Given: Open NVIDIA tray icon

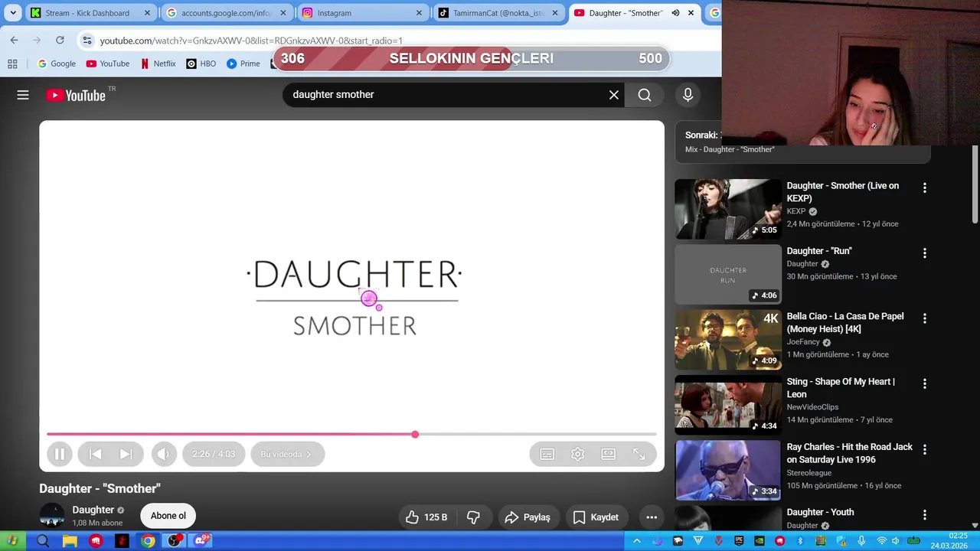Looking at the screenshot, I should (759, 541).
